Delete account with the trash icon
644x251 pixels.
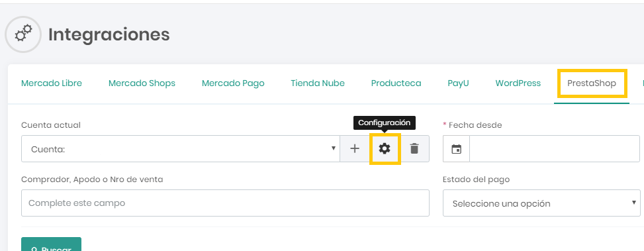point(414,149)
